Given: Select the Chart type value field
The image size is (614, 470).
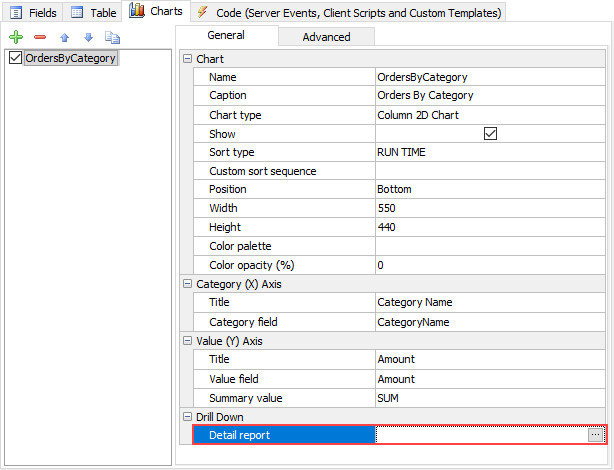Looking at the screenshot, I should [x=490, y=115].
